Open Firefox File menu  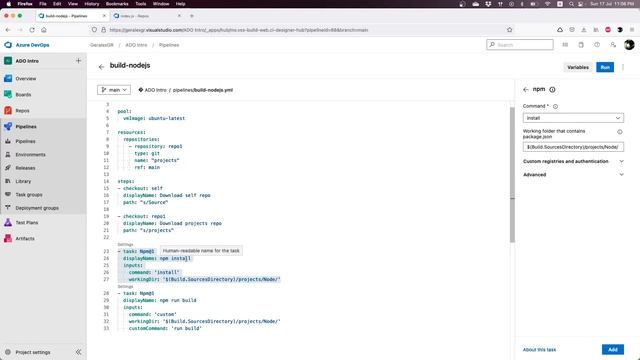point(42,4)
